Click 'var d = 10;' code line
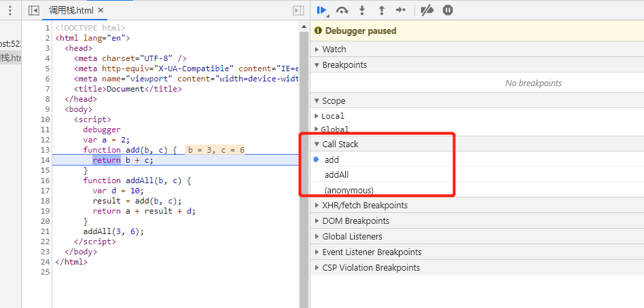This screenshot has width=644, height=308. coord(118,191)
